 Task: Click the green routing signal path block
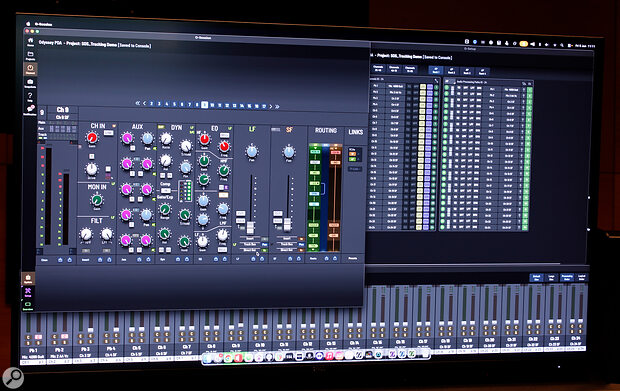tap(314, 198)
